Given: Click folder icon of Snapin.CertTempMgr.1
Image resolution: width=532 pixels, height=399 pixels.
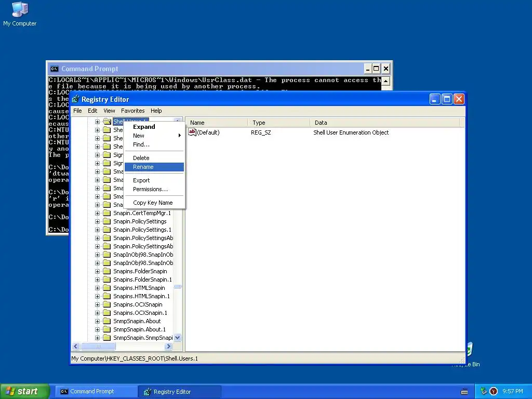Looking at the screenshot, I should pos(107,213).
